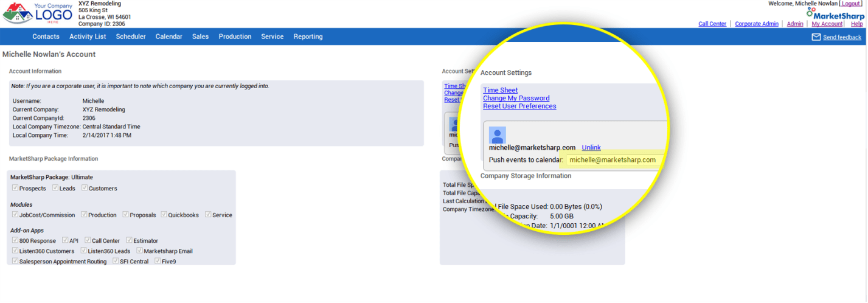Click the local time 2/14/2017 1:48 PM
This screenshot has width=868, height=303.
pos(107,135)
